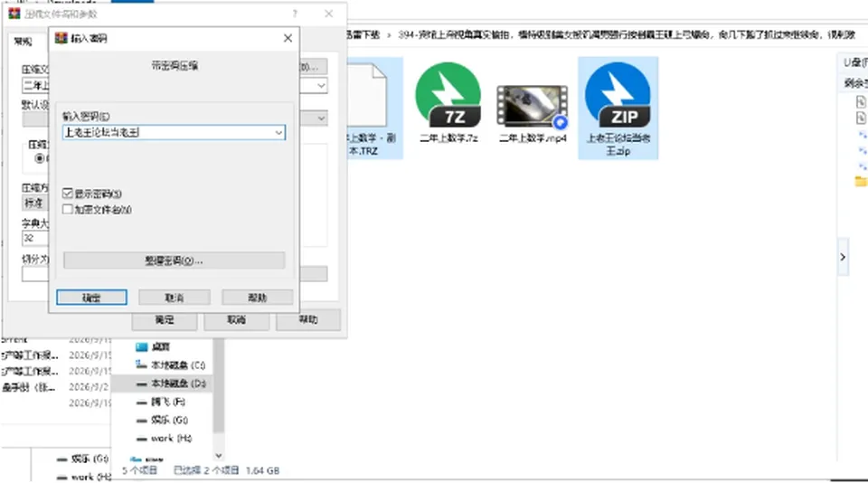Click the 5 个项目 status bar text
This screenshot has height=483, width=868.
click(139, 470)
